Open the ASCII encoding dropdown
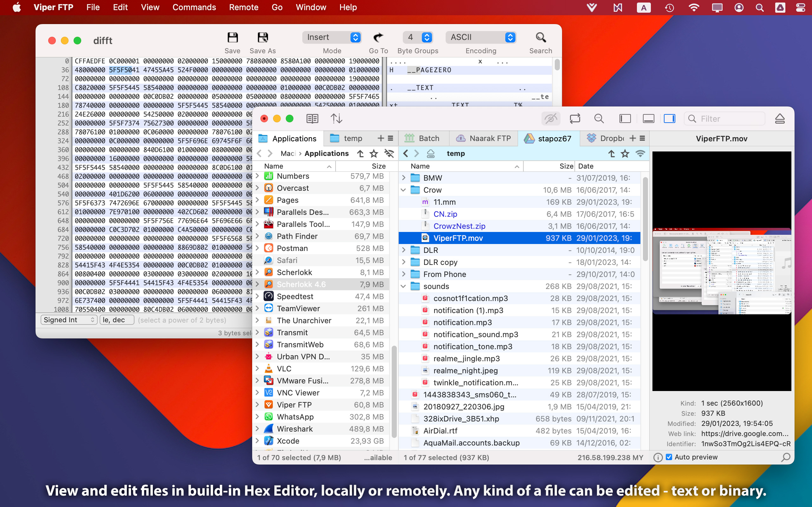Screen dimensions: 812x507 [x=481, y=37]
